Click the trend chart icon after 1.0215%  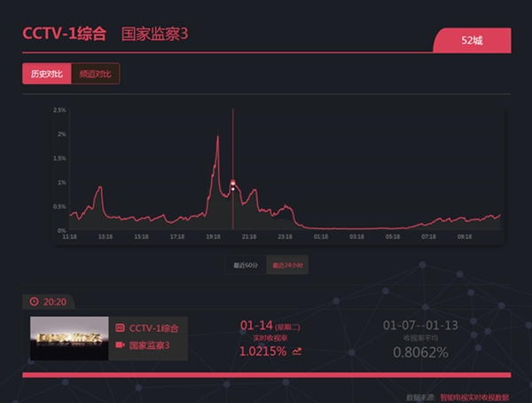[296, 352]
